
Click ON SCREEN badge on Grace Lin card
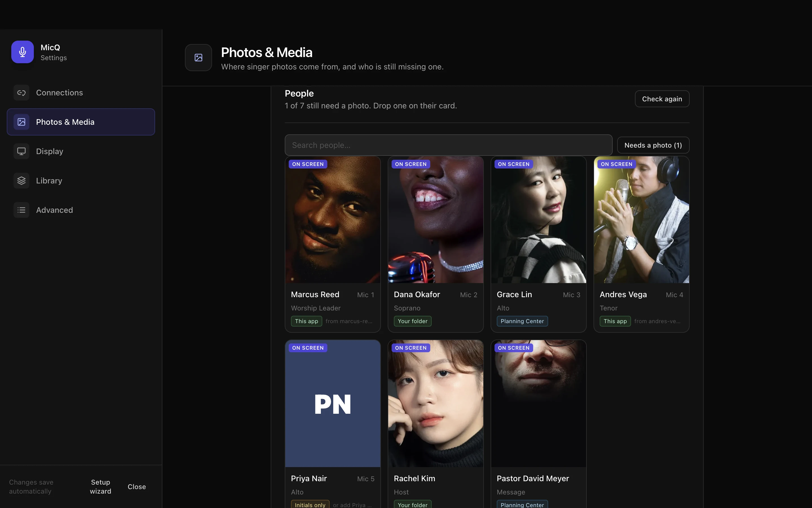tap(514, 164)
